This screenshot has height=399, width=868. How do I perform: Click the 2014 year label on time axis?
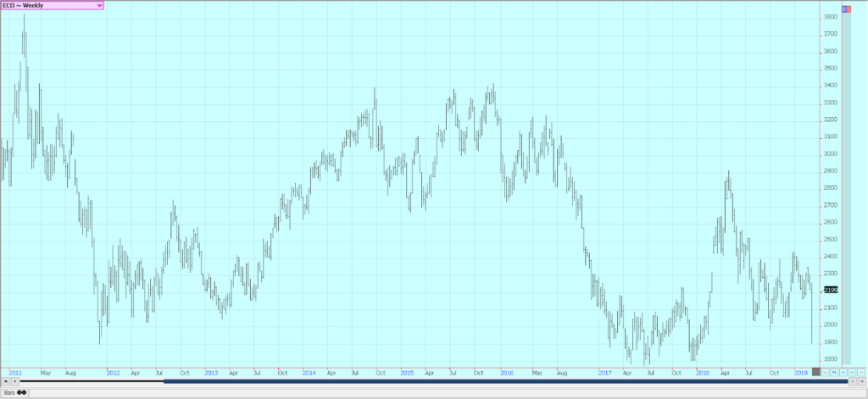(x=309, y=373)
